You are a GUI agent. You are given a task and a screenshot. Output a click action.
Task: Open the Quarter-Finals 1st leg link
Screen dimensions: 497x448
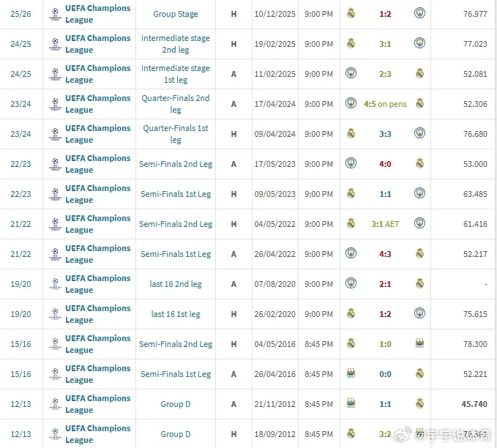[176, 134]
